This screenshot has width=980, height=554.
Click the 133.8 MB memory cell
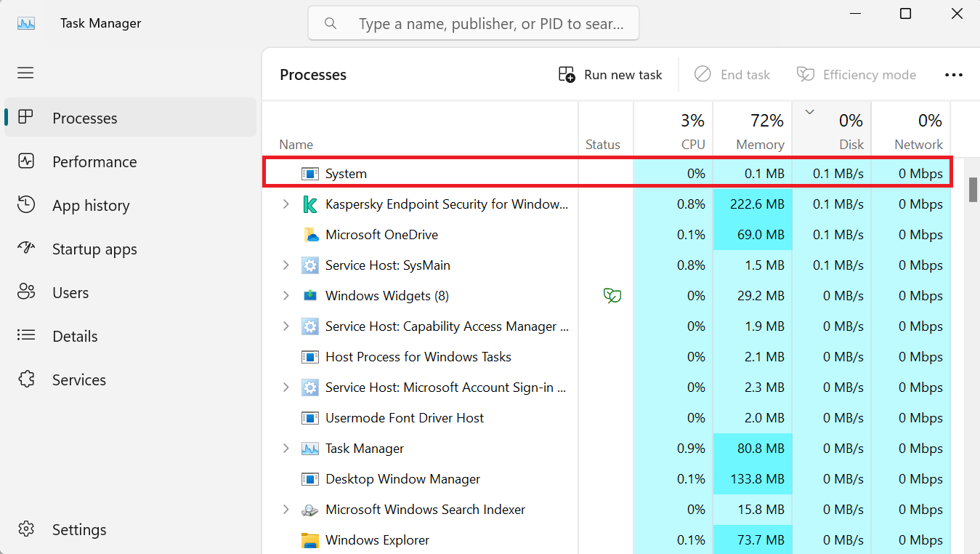coord(753,479)
